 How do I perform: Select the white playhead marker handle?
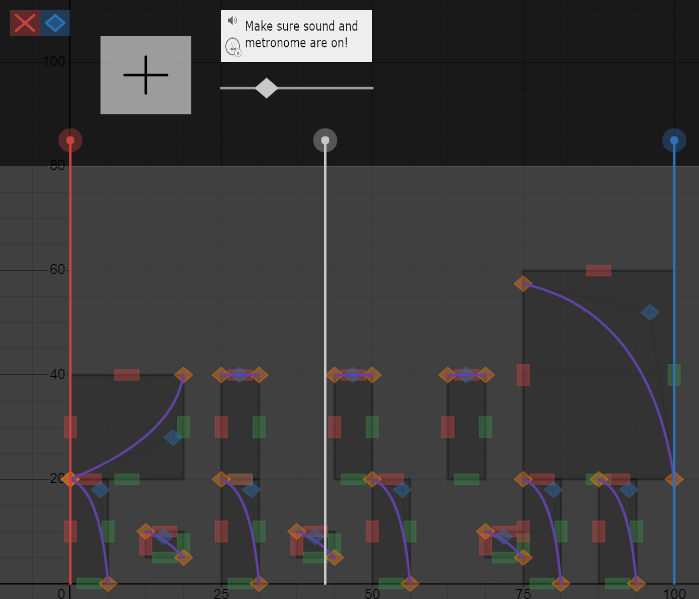pos(325,140)
